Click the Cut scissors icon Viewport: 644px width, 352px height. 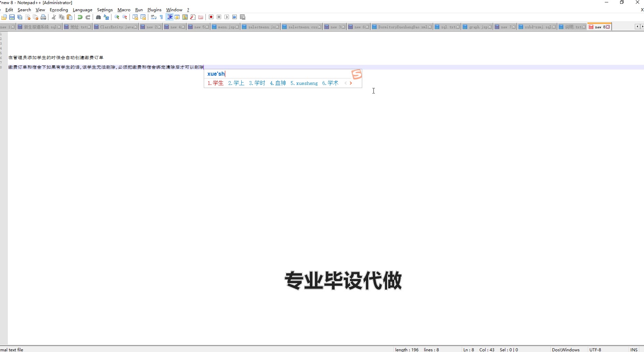point(54,17)
